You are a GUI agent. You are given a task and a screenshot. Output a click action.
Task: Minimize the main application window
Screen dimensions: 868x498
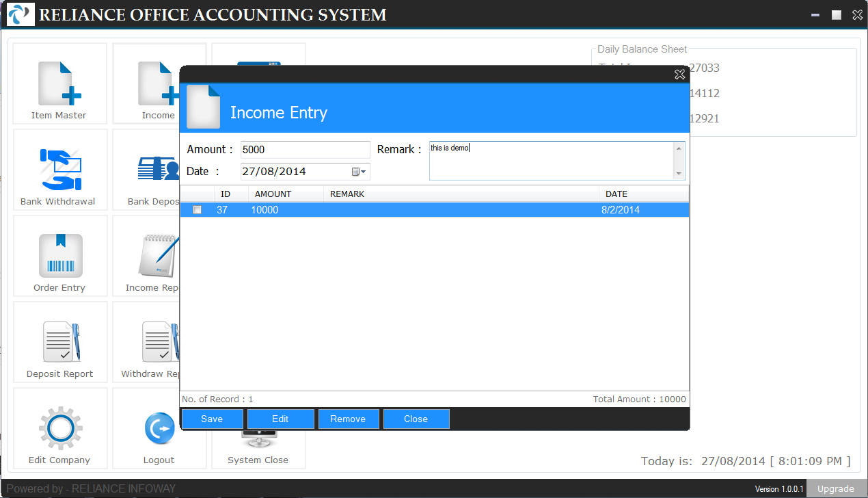814,15
